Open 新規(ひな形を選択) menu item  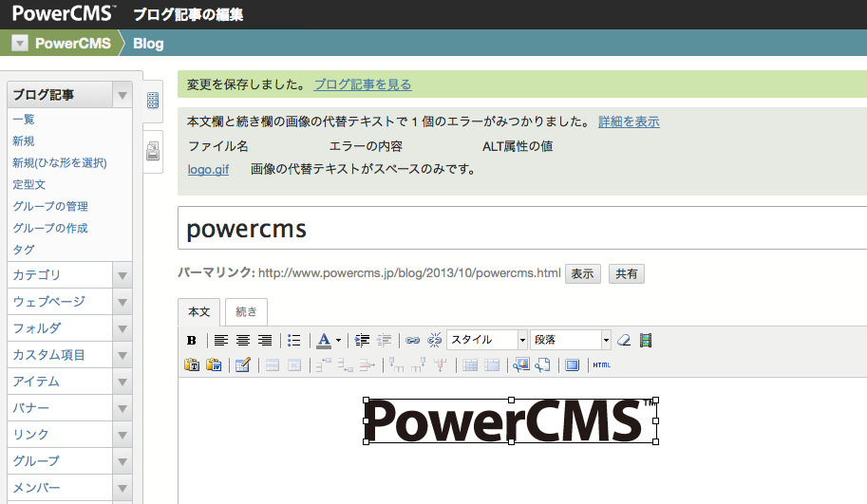[x=60, y=162]
